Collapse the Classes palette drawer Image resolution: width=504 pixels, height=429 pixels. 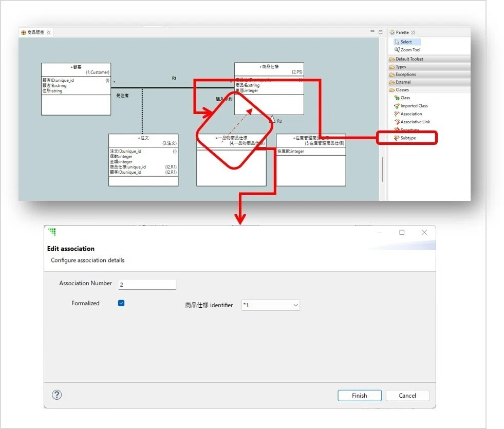click(429, 90)
